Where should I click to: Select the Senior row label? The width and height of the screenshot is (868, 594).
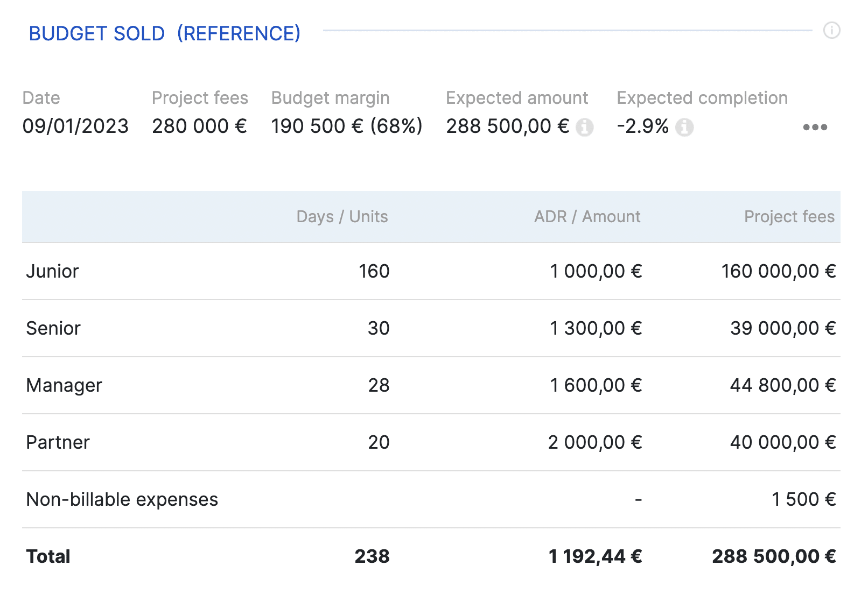(x=53, y=328)
